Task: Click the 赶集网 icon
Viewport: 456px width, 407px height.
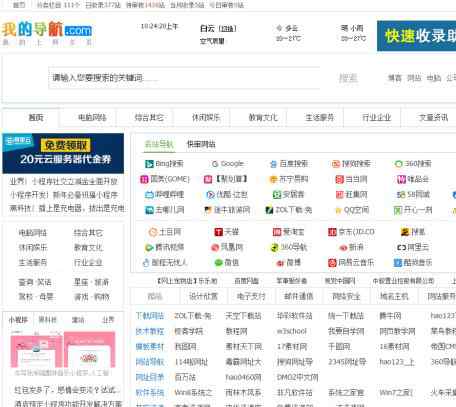Action: pos(339,195)
